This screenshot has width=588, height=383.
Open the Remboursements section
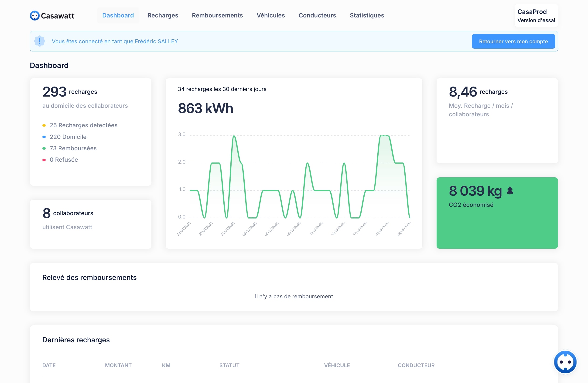pos(217,15)
